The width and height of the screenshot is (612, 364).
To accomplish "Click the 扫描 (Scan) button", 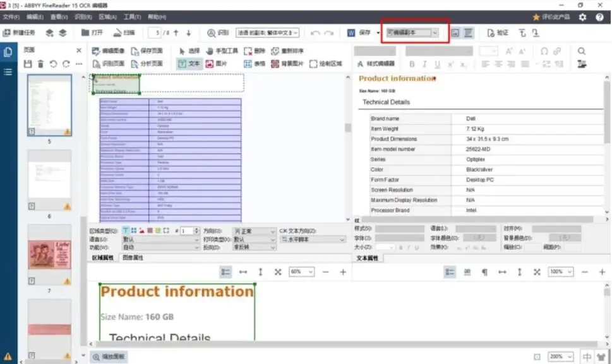I will 124,33.
